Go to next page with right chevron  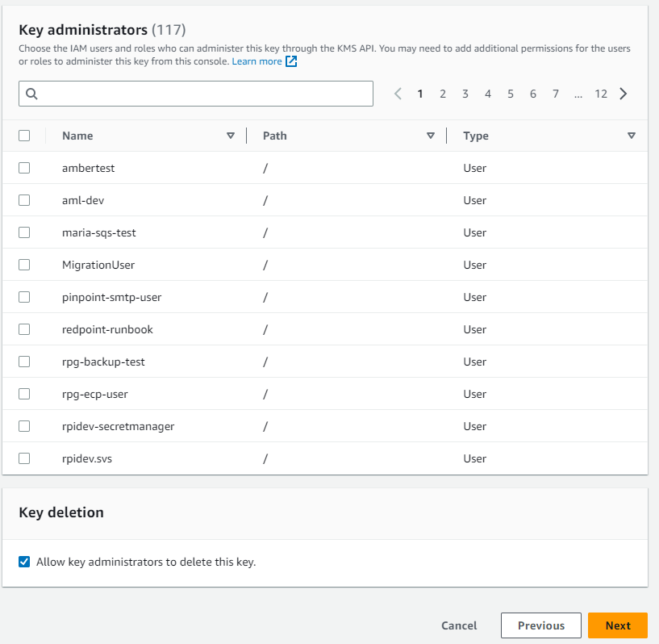[624, 94]
